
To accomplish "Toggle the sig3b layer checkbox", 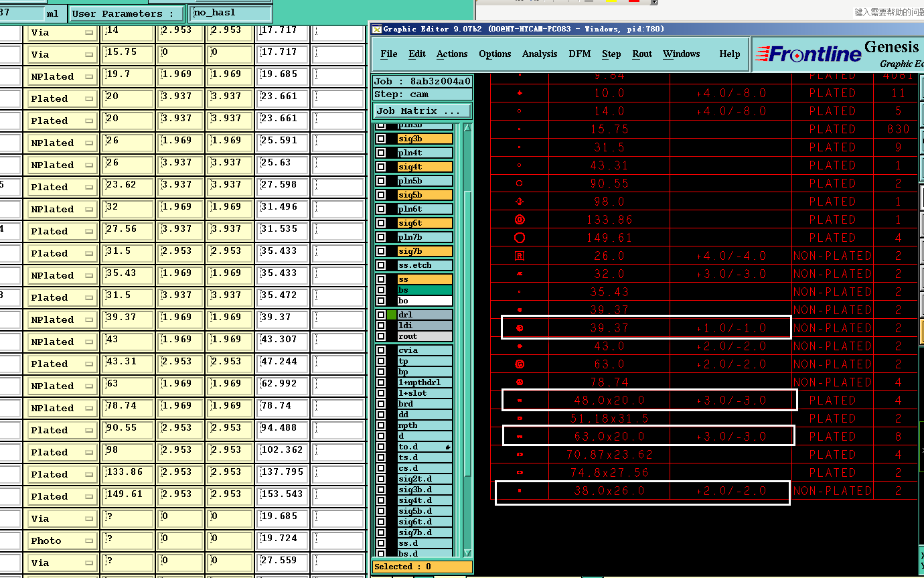I will coord(381,139).
